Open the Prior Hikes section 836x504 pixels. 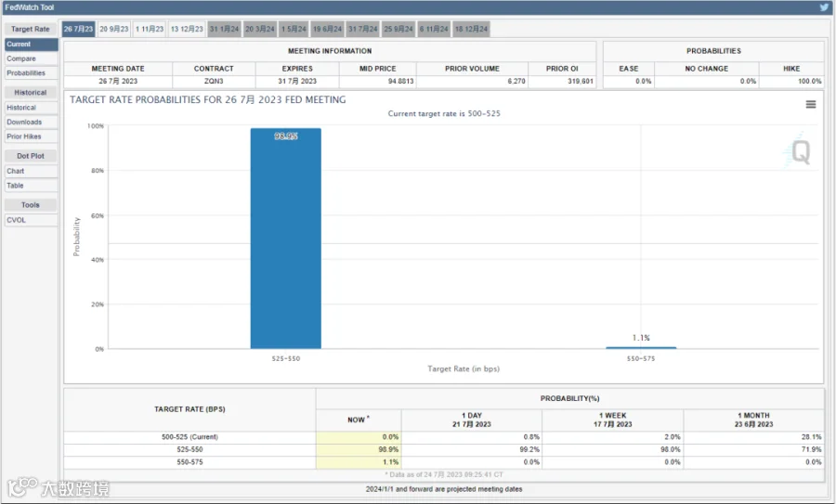pyautogui.click(x=31, y=136)
